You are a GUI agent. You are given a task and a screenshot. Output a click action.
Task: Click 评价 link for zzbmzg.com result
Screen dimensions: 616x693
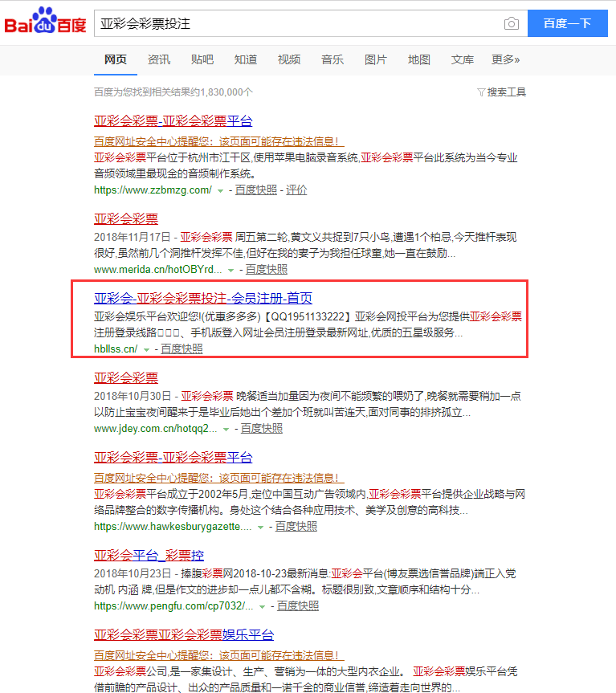[x=296, y=190]
